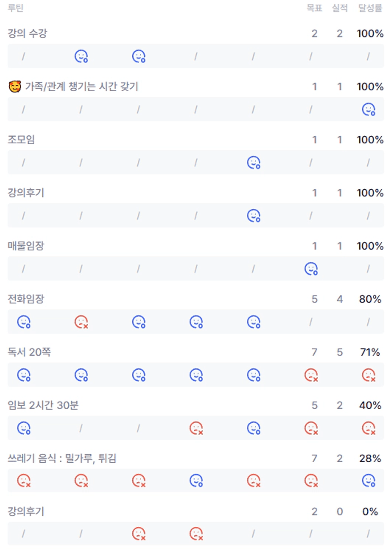Image resolution: width=392 pixels, height=551 pixels.
Task: Click the success face in the 조모임 row
Action: pos(254,163)
